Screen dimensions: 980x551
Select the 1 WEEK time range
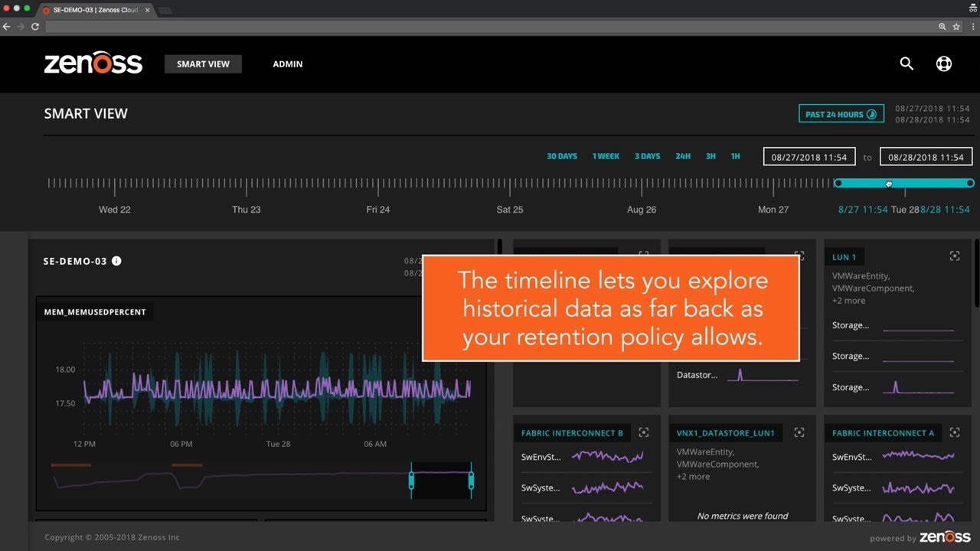click(x=606, y=156)
